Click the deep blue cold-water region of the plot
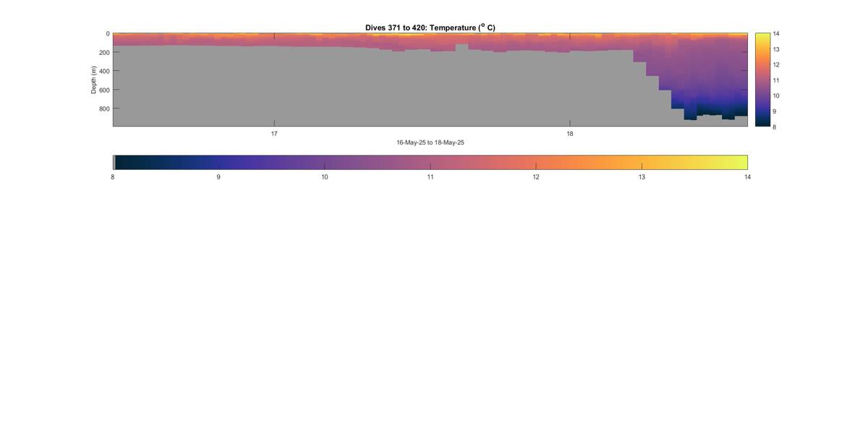This screenshot has width=868, height=442. click(712, 105)
